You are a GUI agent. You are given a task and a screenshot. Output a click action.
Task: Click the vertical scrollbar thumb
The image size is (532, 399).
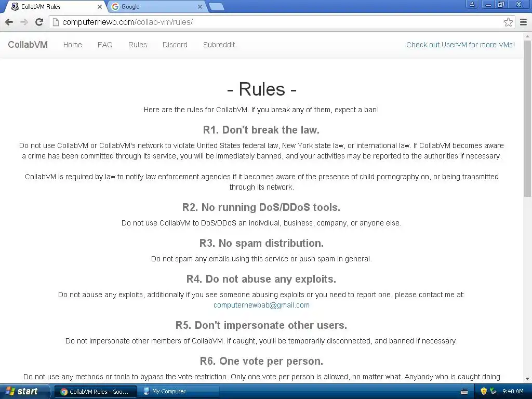527,118
